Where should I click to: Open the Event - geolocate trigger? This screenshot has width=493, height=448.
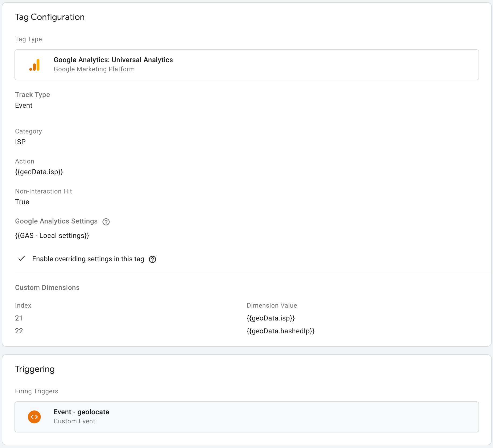pos(247,417)
